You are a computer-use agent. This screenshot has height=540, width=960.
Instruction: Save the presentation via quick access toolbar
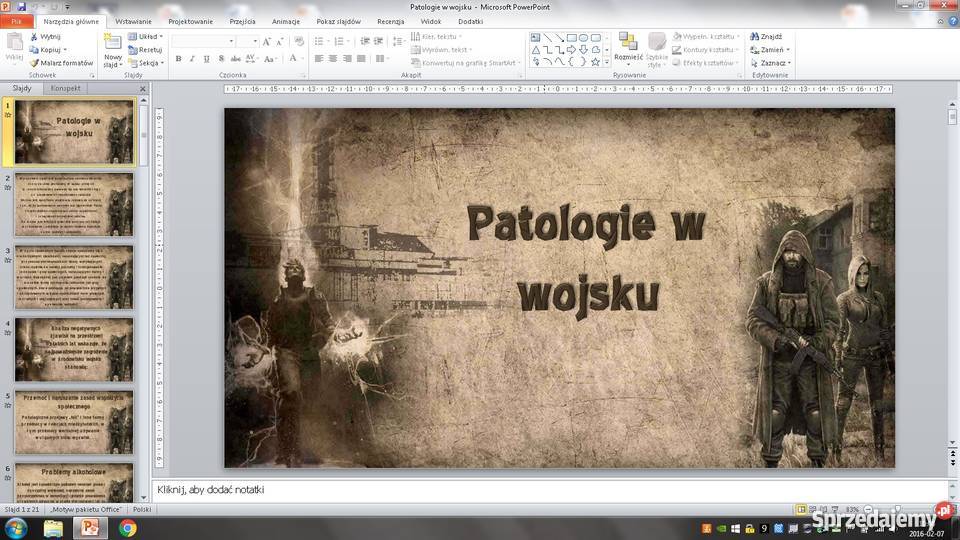point(21,7)
